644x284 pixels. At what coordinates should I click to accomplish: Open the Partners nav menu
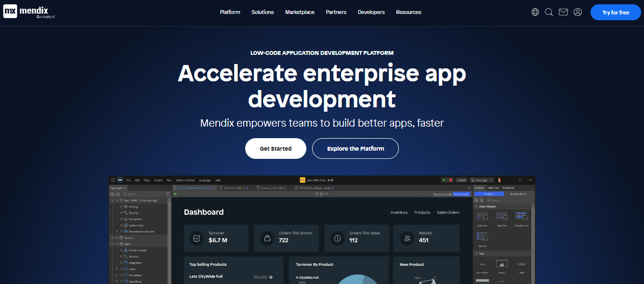pos(336,12)
